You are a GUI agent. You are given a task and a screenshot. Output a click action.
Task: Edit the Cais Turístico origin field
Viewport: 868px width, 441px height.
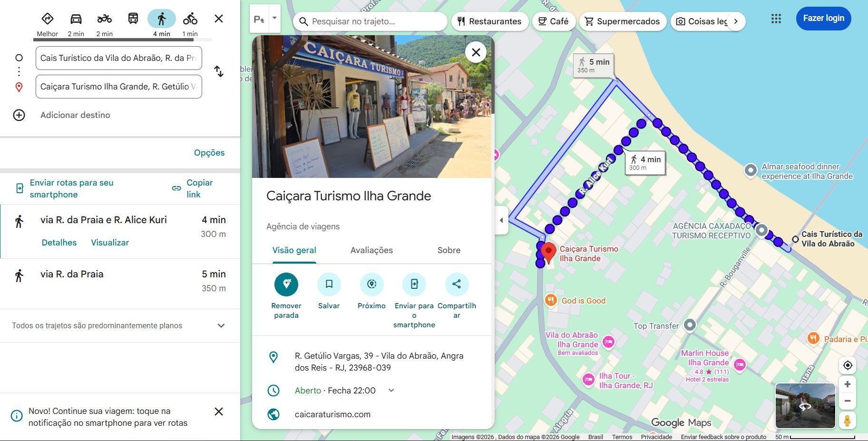(x=119, y=58)
